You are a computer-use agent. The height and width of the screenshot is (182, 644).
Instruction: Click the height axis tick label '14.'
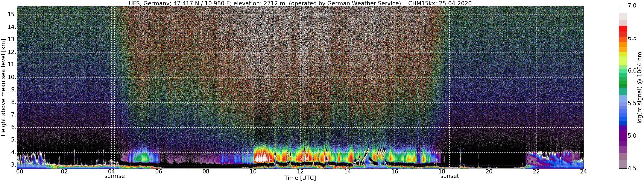point(12,27)
